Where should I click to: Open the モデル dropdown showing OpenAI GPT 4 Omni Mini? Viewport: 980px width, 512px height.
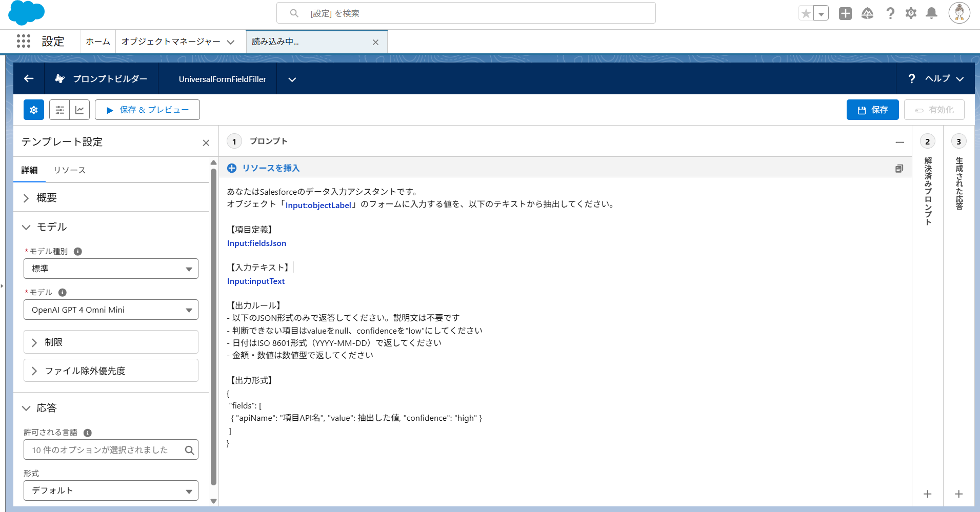pyautogui.click(x=111, y=310)
